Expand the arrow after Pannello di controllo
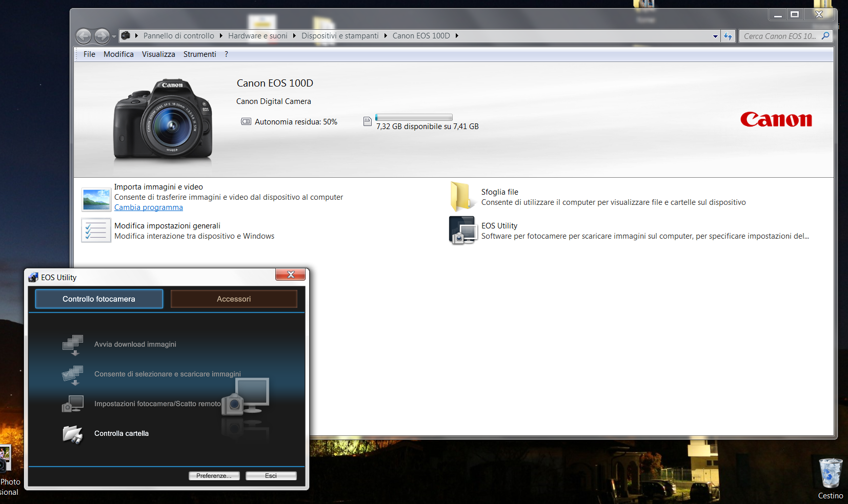This screenshot has height=504, width=848. 221,36
